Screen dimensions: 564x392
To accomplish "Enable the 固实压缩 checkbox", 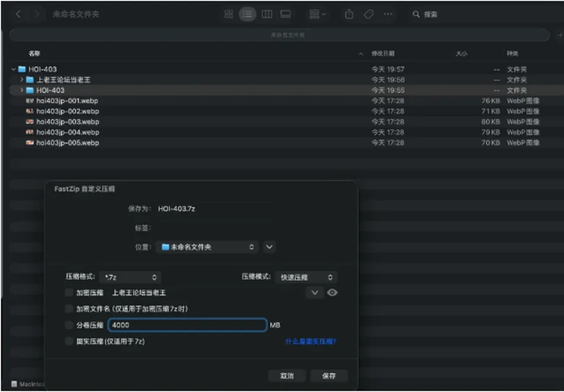I will pos(69,342).
